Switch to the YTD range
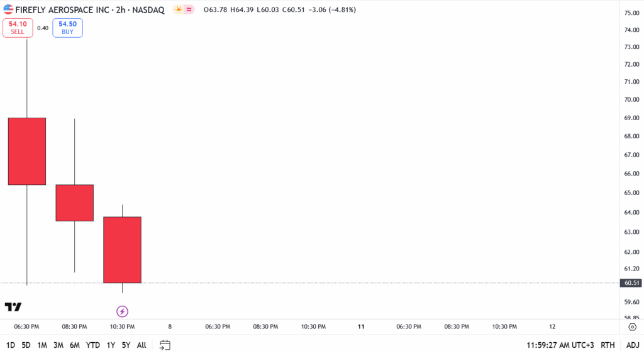Screen dimensions: 644x351 (93, 345)
